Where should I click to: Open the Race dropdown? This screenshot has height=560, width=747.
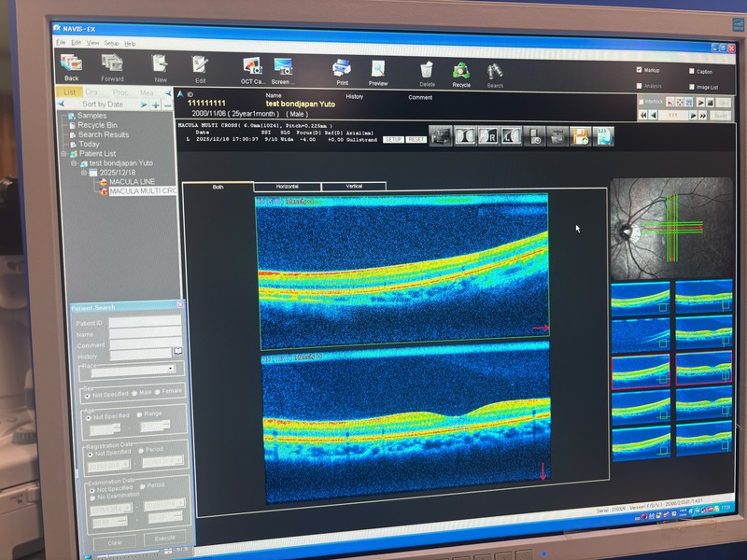pos(171,369)
